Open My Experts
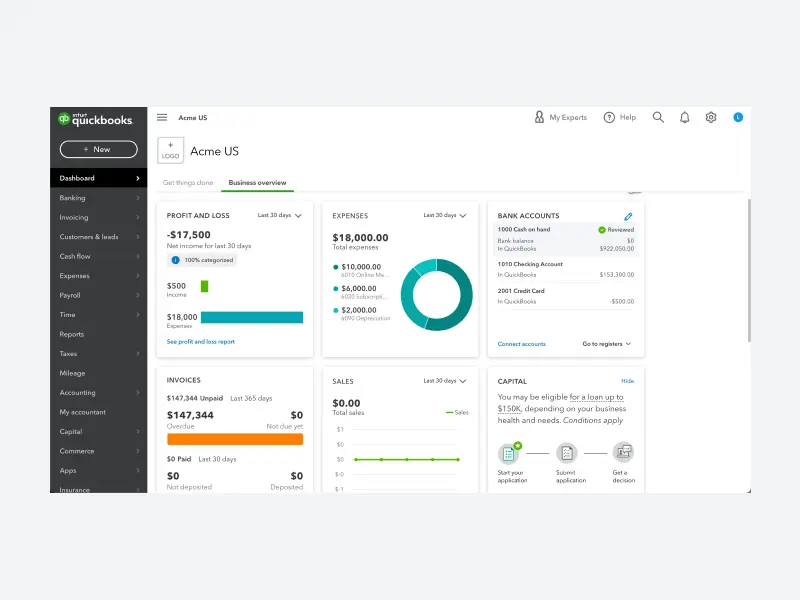800x600 pixels. [x=560, y=117]
